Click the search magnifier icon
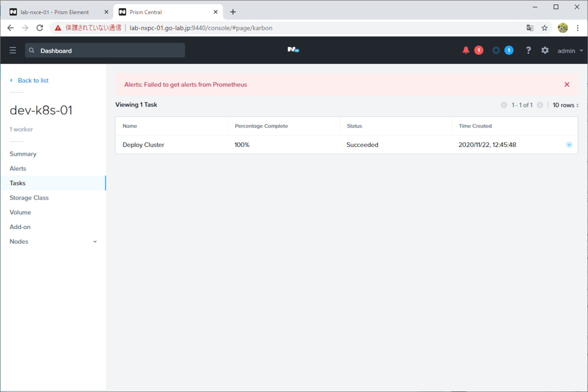 [32, 50]
